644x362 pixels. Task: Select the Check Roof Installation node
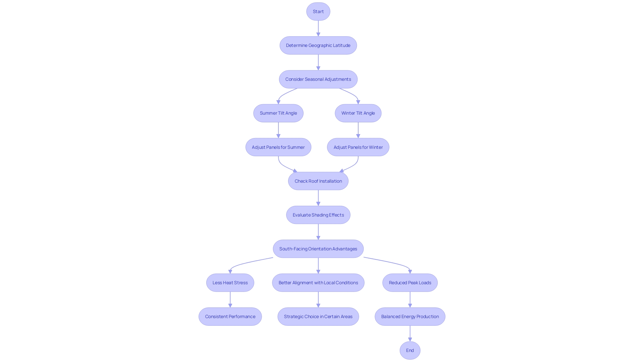318,181
